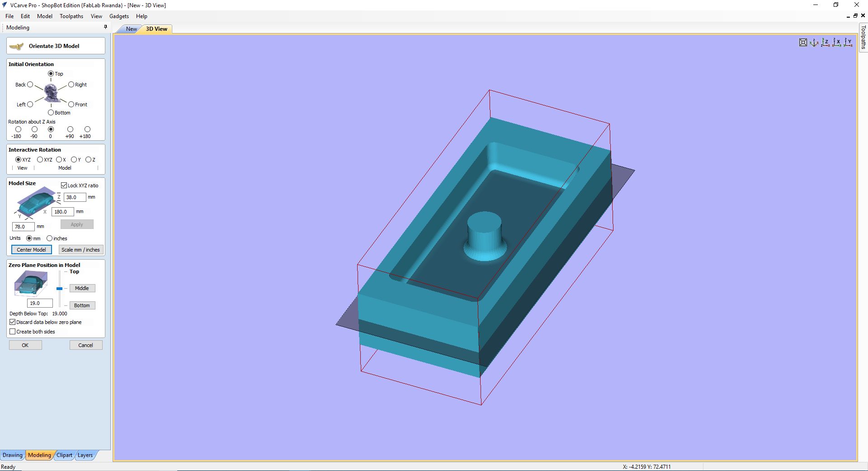Select Top initial orientation

[x=51, y=74]
